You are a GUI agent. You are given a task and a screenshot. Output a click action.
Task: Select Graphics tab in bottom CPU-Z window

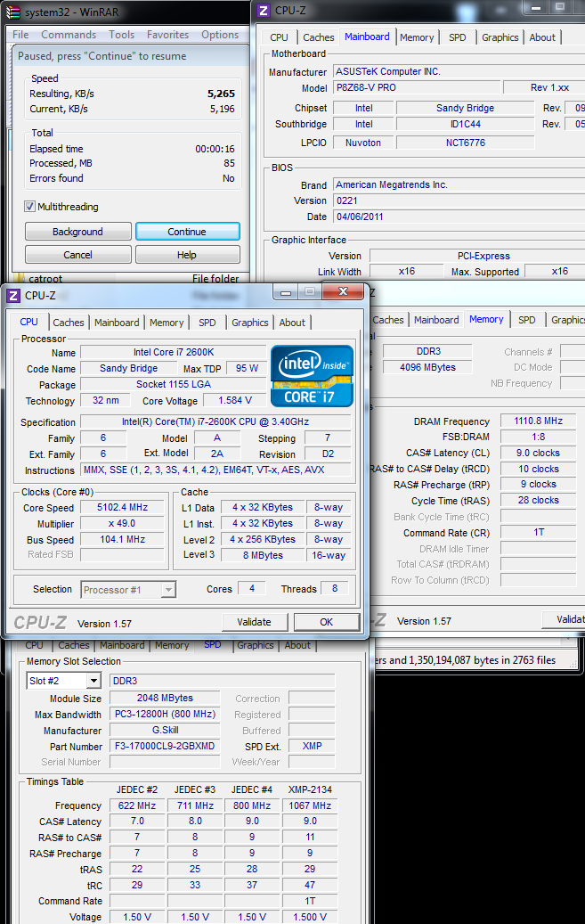pos(255,645)
